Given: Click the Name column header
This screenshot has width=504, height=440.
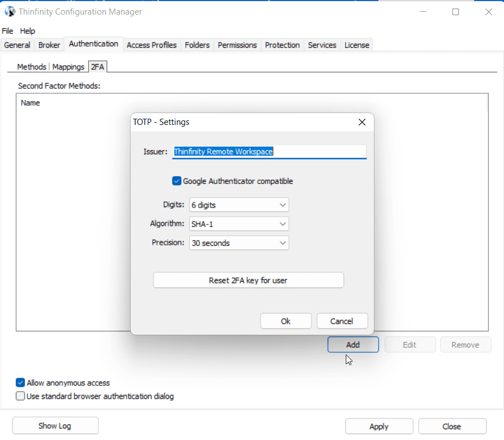Looking at the screenshot, I should 30,103.
